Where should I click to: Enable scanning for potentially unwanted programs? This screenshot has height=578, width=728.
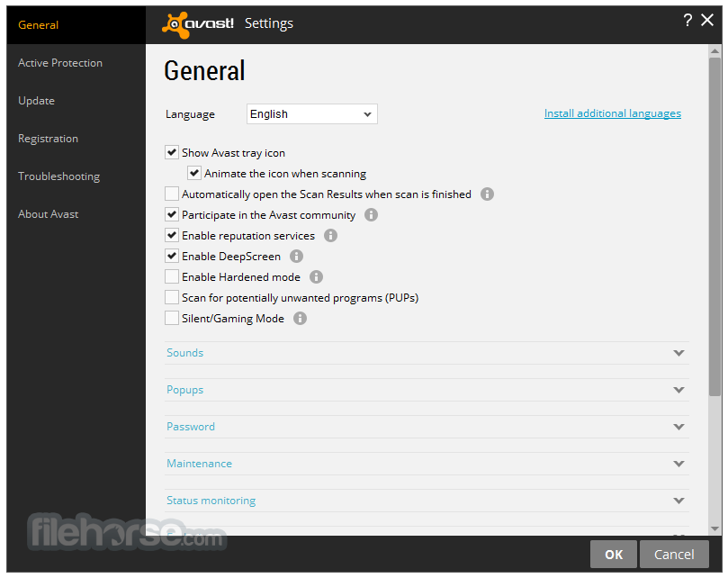coord(172,298)
